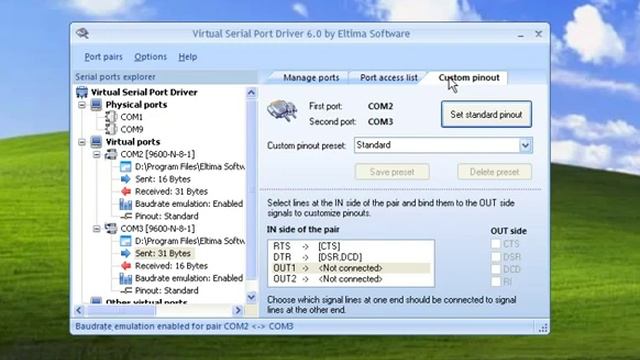Select the Received: 31 Bytes row

[x=171, y=191]
